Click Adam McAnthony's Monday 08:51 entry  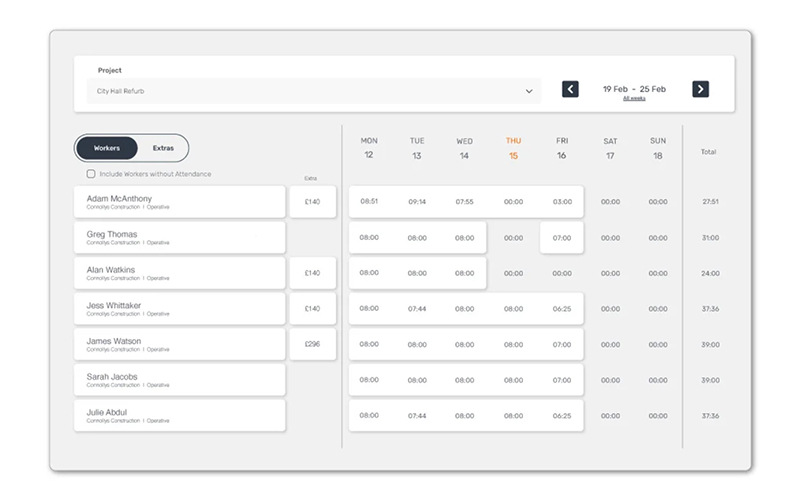[369, 202]
